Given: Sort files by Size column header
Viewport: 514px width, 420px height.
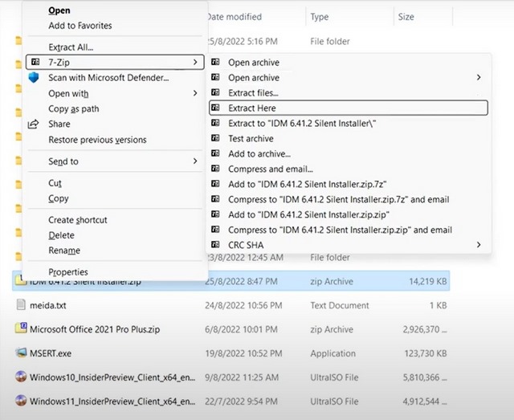Looking at the screenshot, I should coord(406,16).
